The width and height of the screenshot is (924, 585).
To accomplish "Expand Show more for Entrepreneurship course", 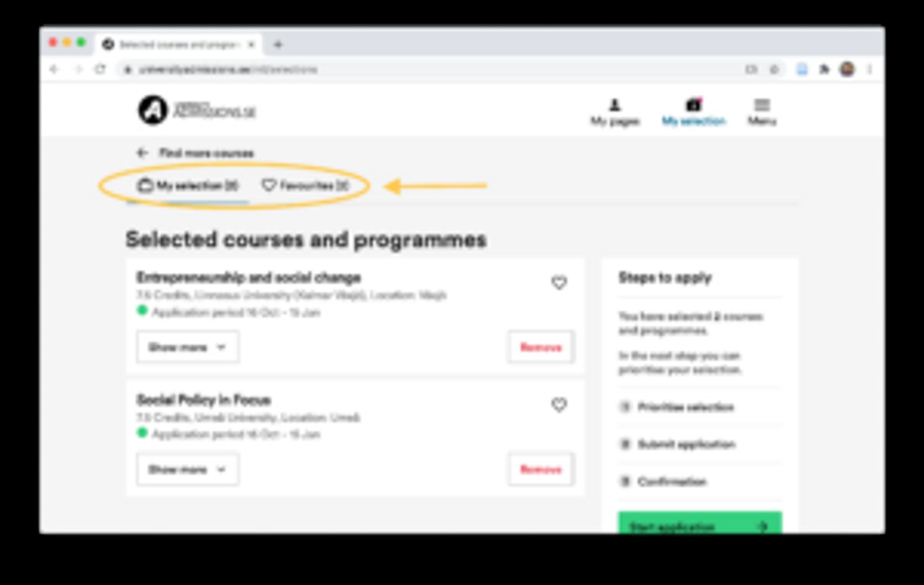I will pos(188,347).
